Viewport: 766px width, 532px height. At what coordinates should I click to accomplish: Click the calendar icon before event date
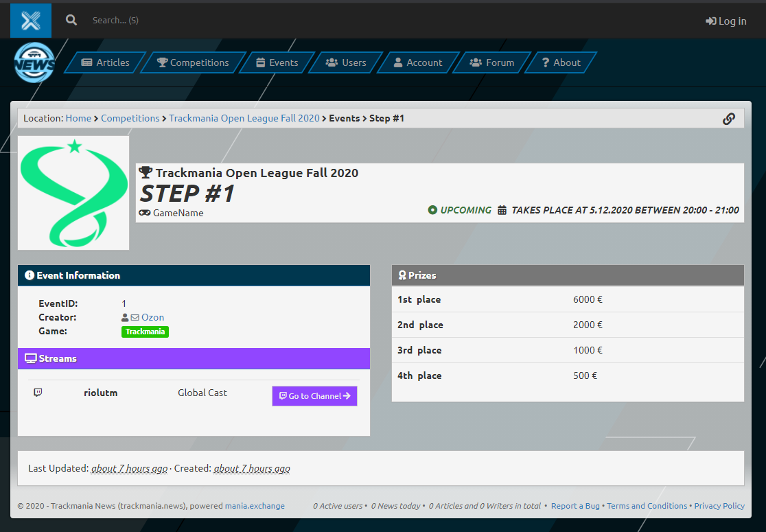click(502, 210)
